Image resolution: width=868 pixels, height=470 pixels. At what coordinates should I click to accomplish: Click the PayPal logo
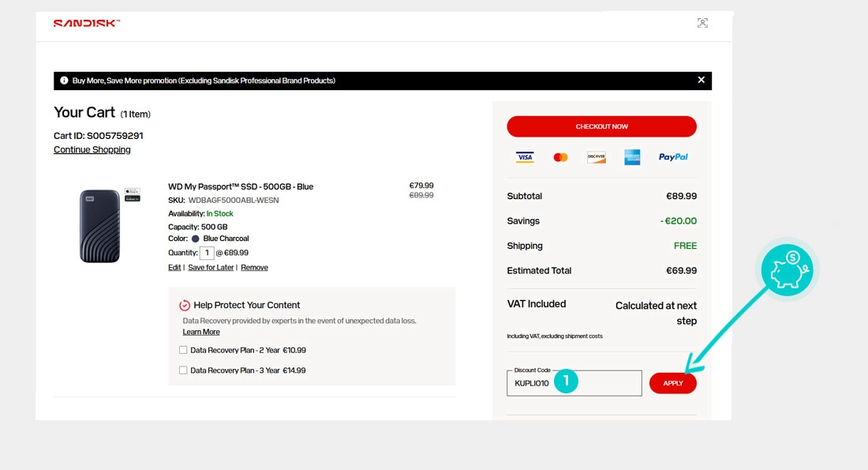click(x=673, y=157)
